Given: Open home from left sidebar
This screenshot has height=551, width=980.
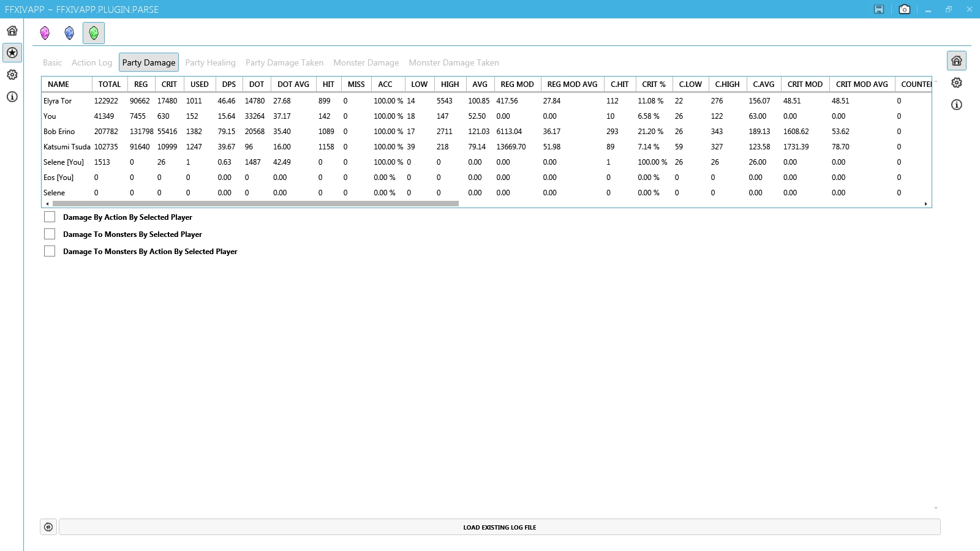Looking at the screenshot, I should [12, 31].
